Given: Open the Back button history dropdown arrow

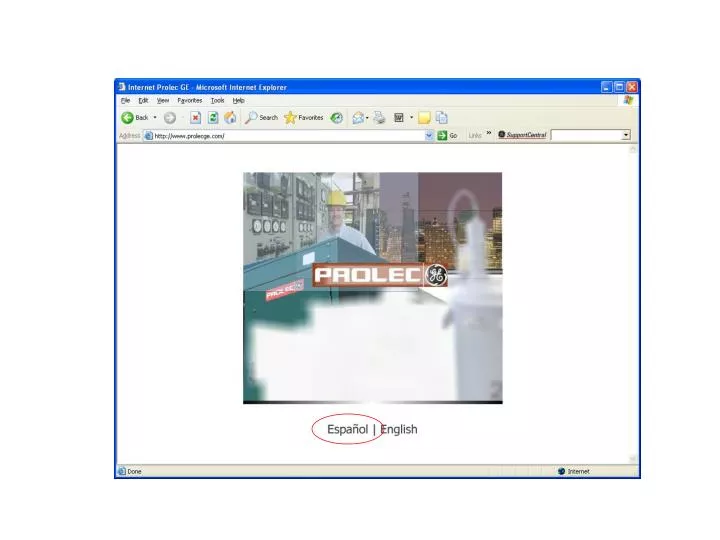Looking at the screenshot, I should (x=155, y=118).
